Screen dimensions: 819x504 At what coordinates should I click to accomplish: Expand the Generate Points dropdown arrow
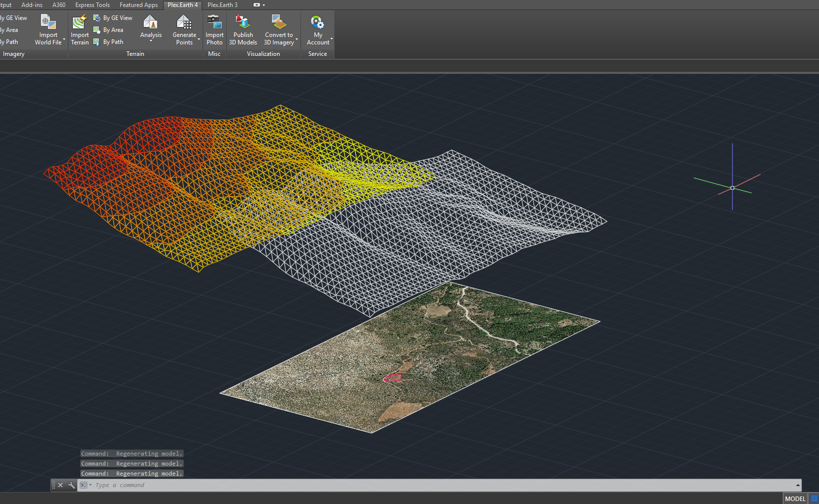click(x=199, y=39)
